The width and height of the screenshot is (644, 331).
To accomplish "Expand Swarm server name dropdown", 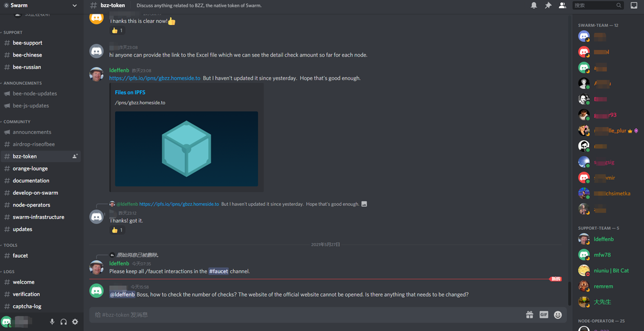I will click(x=74, y=5).
